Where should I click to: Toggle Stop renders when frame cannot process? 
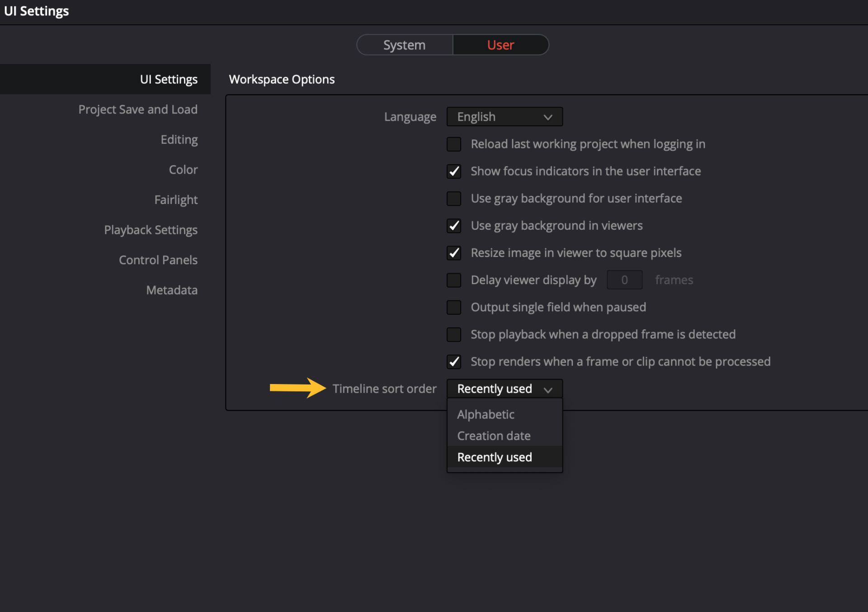pos(454,362)
